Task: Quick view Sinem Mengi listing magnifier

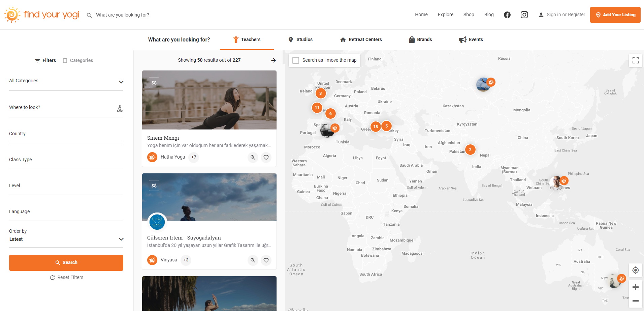Action: click(253, 158)
